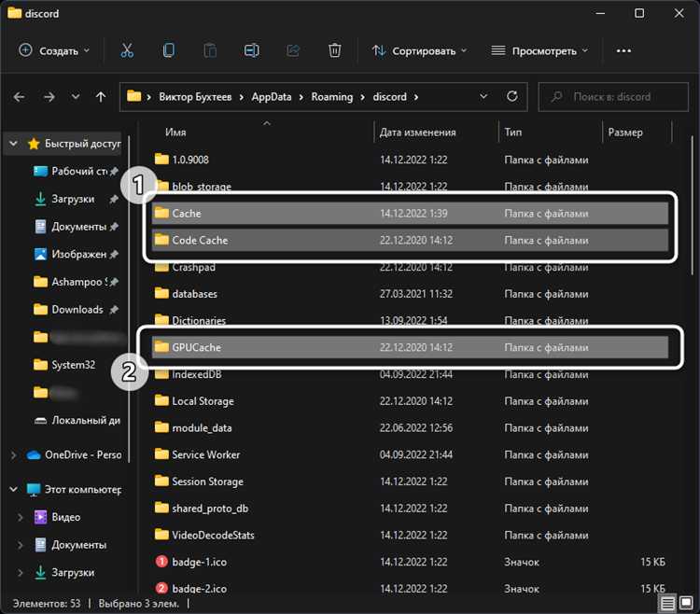Open the Создать dropdown
The image size is (700, 614).
click(x=54, y=50)
